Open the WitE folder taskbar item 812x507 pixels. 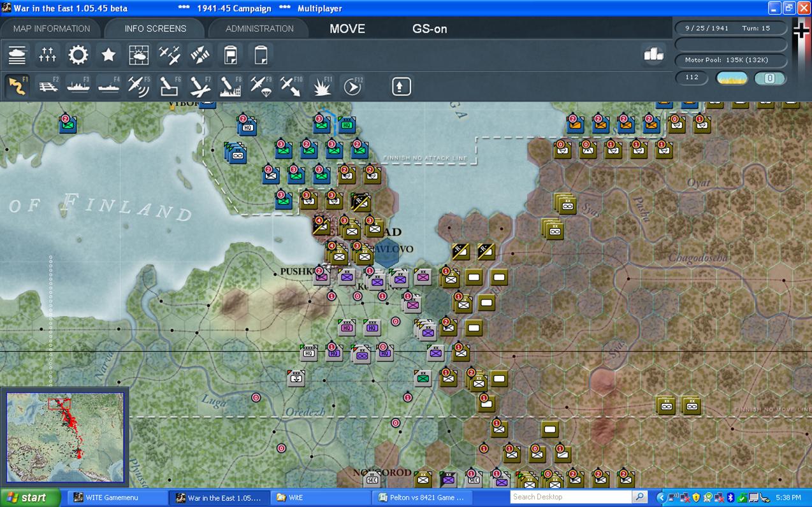tap(321, 497)
